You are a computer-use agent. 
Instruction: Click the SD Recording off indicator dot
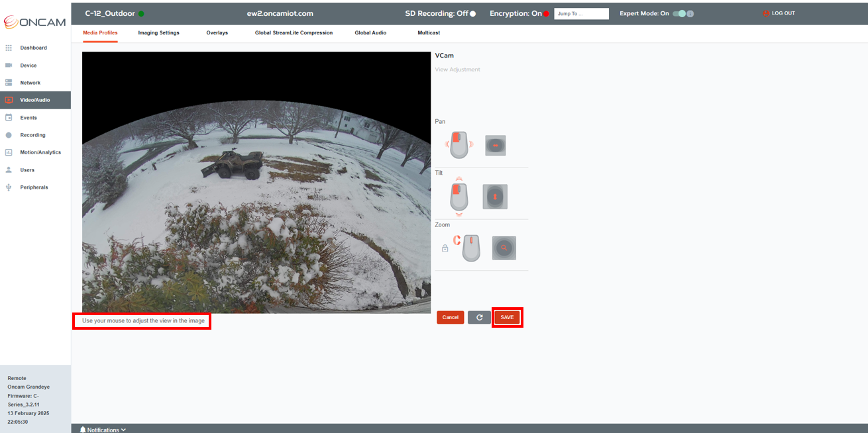(472, 13)
